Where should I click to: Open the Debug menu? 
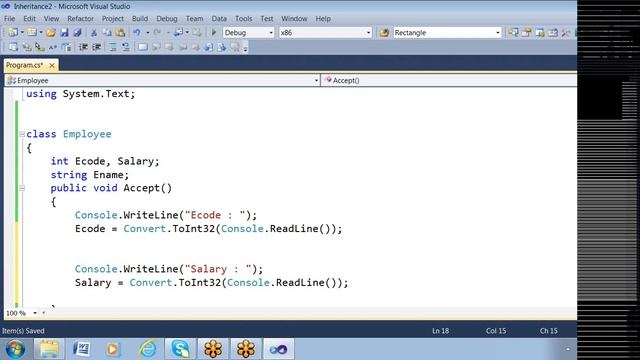coord(167,19)
